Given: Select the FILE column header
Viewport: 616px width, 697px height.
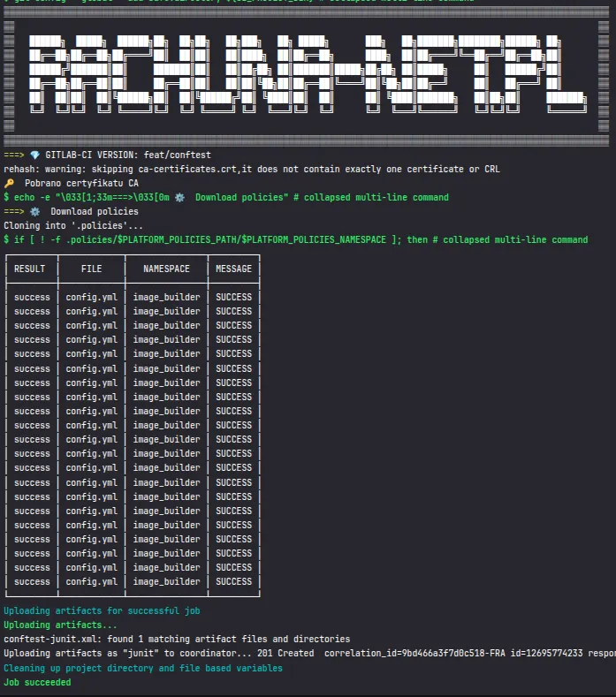Looking at the screenshot, I should pyautogui.click(x=91, y=269).
